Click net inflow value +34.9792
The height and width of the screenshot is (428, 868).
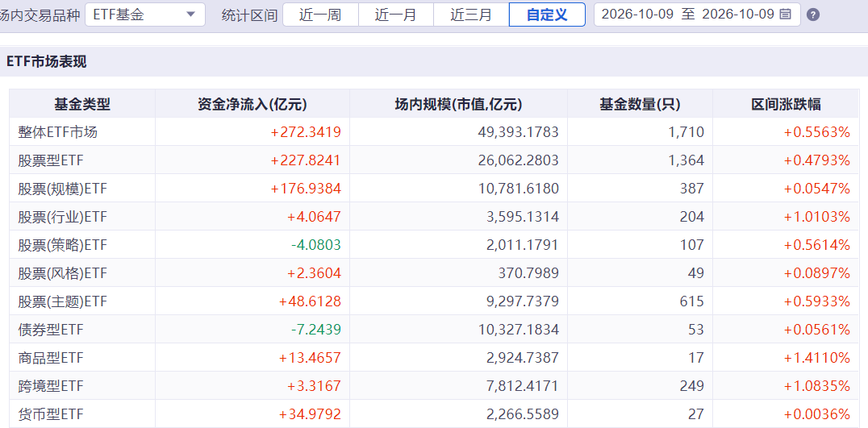310,414
